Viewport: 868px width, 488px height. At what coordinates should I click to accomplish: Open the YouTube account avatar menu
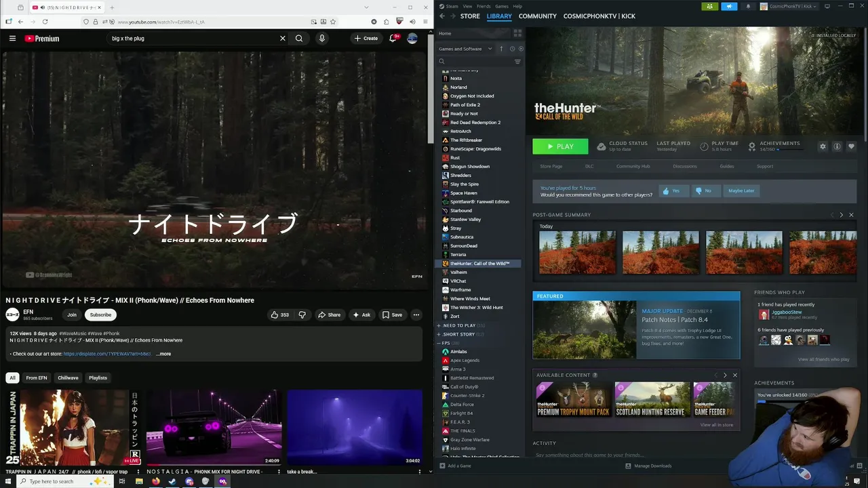coord(412,39)
